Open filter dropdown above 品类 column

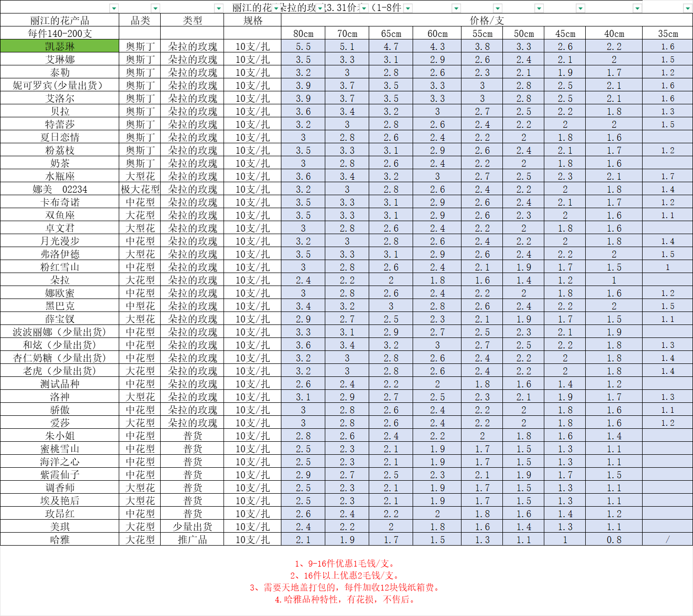(156, 8)
